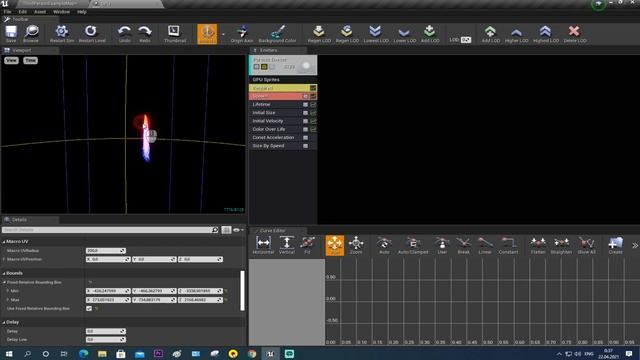640x360 pixels.
Task: Click Show All curves icon
Action: click(x=587, y=245)
